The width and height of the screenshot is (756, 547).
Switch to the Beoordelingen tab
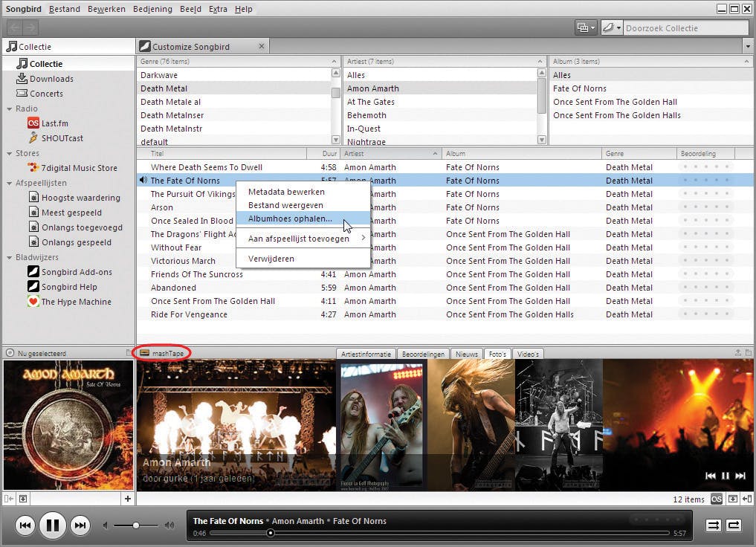423,354
